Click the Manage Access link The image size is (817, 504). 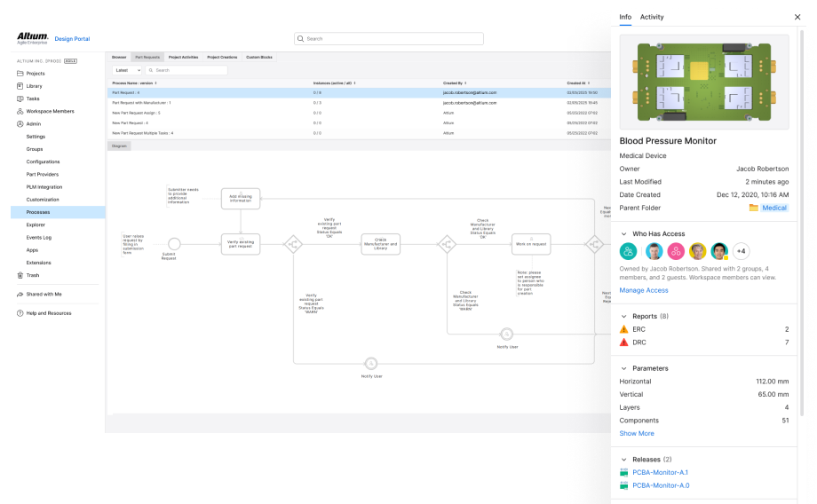tap(644, 290)
